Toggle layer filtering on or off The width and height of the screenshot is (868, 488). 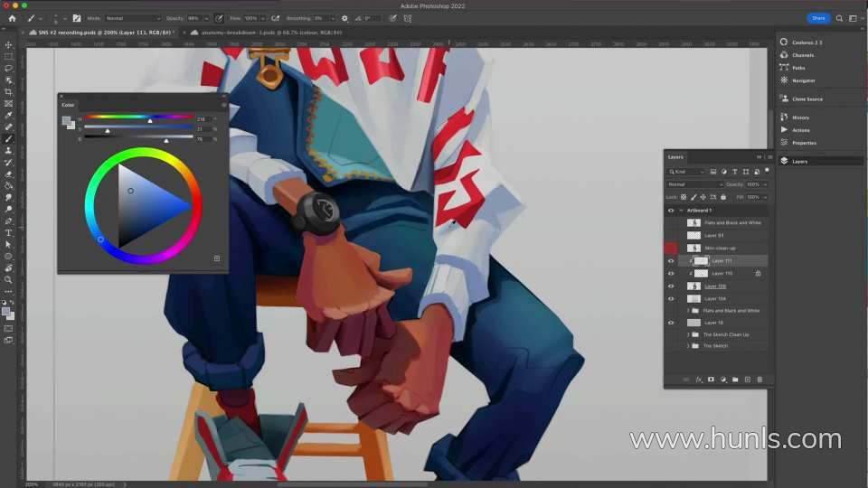tap(767, 171)
